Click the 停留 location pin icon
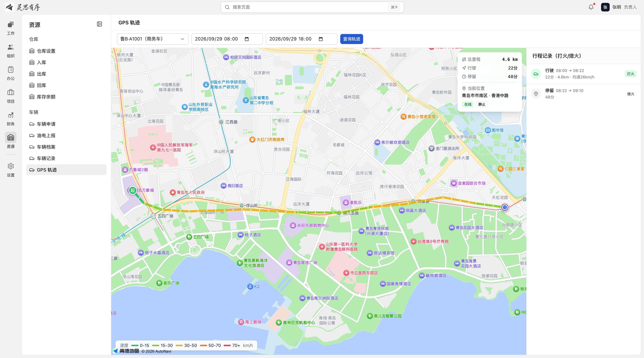 click(x=536, y=94)
